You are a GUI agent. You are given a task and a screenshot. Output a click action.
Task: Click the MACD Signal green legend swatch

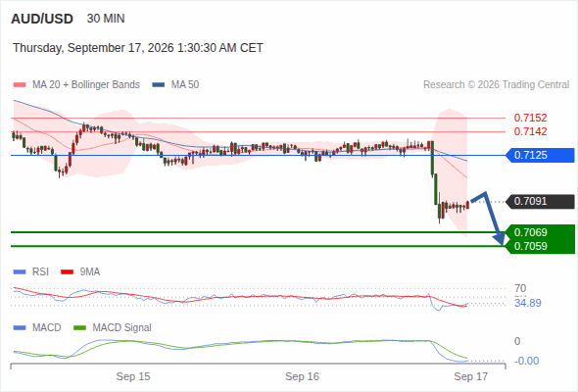point(79,328)
